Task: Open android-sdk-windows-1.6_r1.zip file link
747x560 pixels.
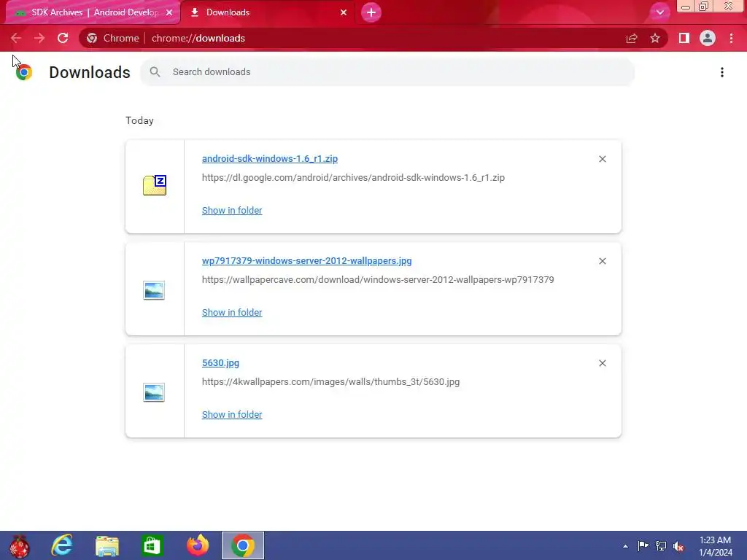Action: tap(270, 158)
